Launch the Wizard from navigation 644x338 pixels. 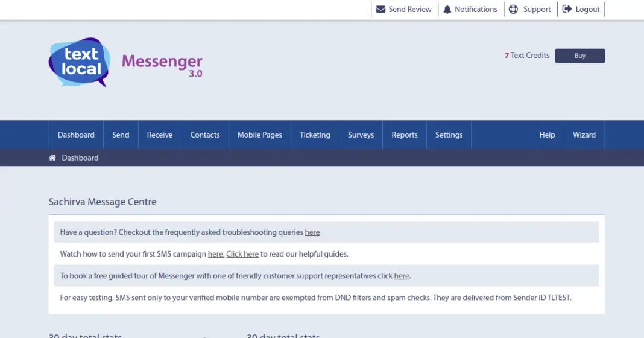(584, 135)
